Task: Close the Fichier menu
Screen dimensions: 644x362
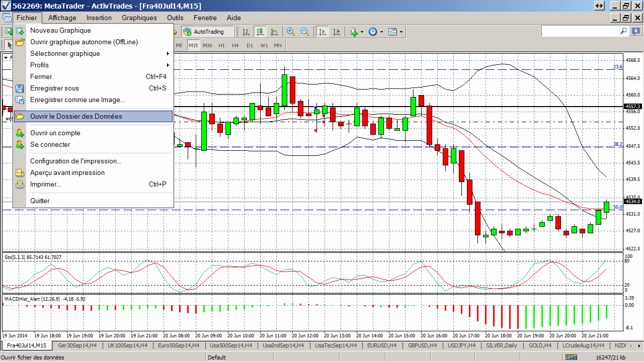Action: pyautogui.click(x=27, y=18)
